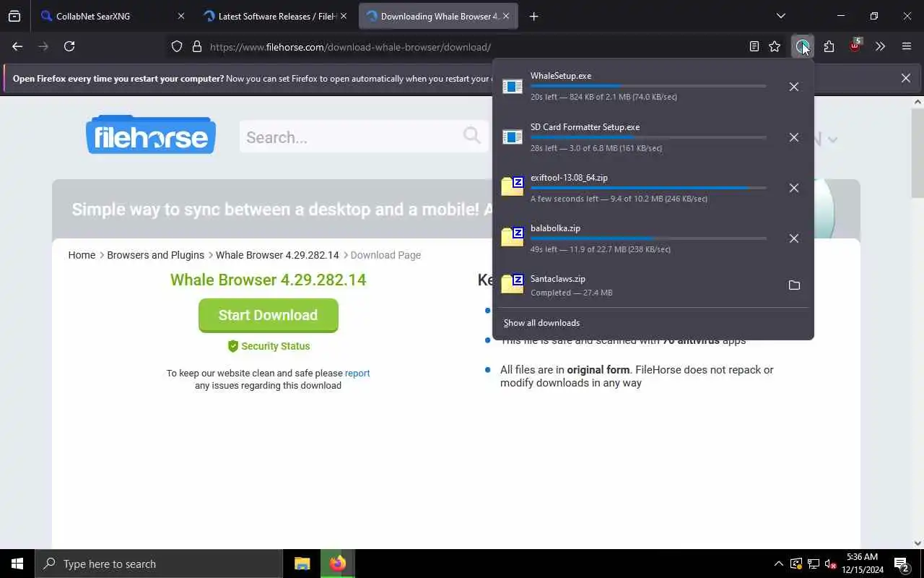924x578 pixels.
Task: Select the Downloading Whale Browser tab
Action: 438,16
